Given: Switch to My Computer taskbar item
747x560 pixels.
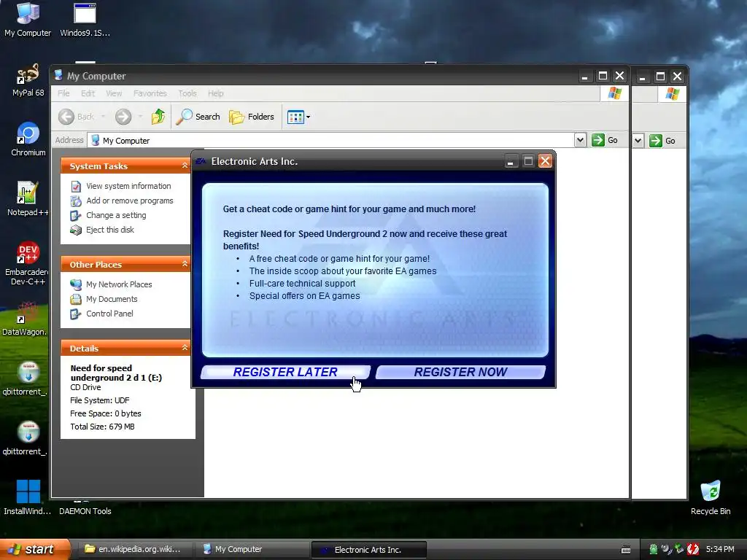Looking at the screenshot, I should tap(252, 550).
